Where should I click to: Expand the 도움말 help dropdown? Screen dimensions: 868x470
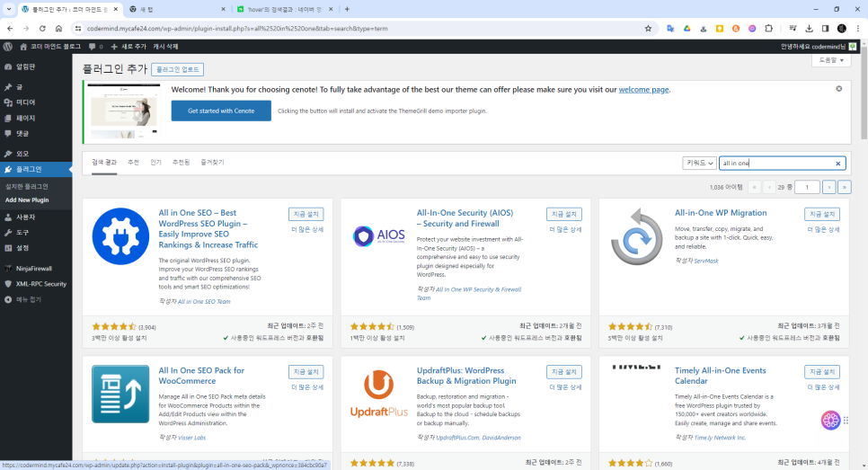pyautogui.click(x=831, y=60)
